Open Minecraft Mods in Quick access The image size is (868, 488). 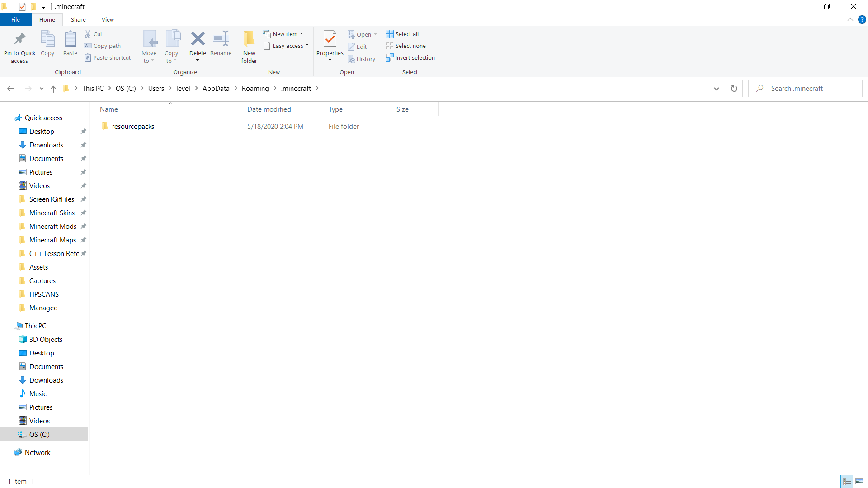[53, 226]
